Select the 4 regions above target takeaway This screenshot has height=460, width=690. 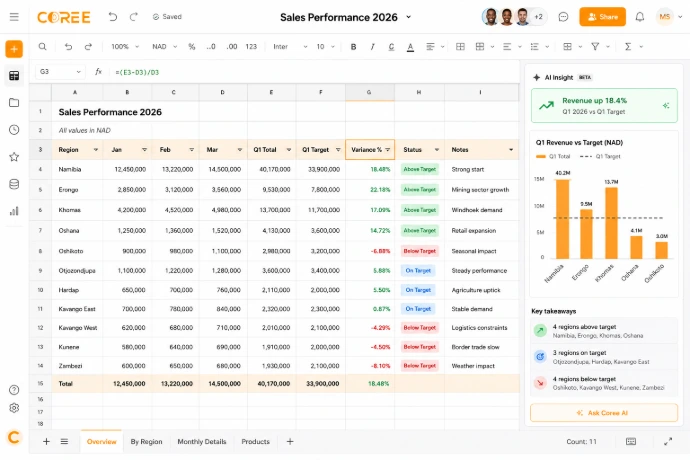[x=604, y=331]
